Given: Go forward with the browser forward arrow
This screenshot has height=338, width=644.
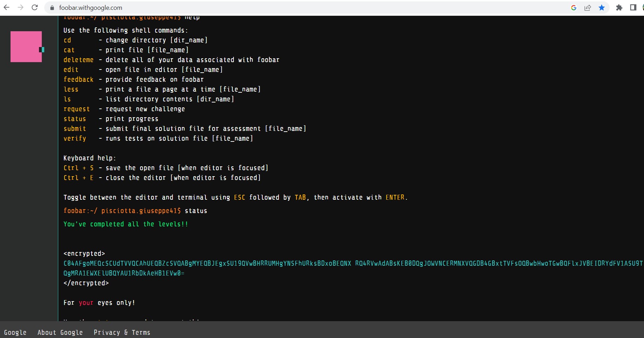Looking at the screenshot, I should [x=20, y=7].
